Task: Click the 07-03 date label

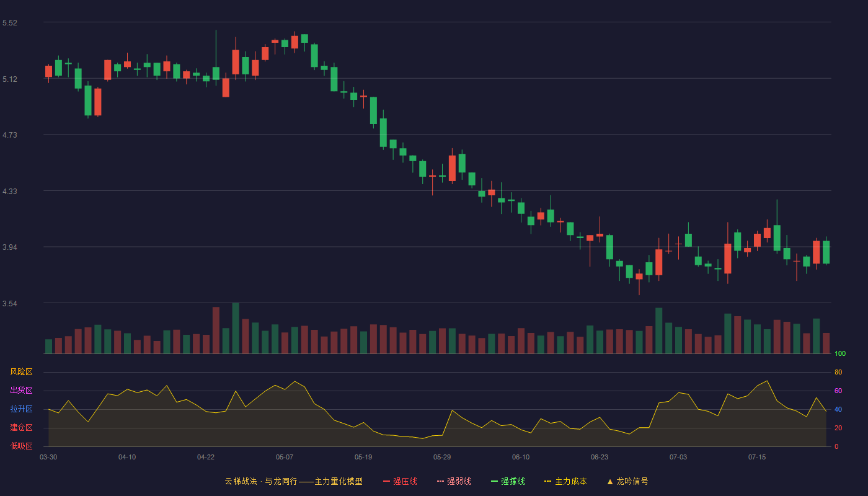Action: pyautogui.click(x=678, y=457)
